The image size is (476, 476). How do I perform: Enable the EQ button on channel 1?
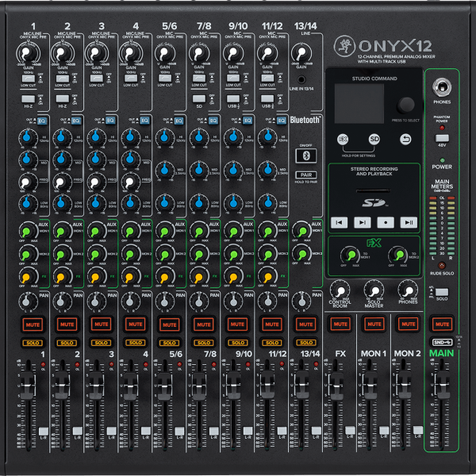coord(41,121)
